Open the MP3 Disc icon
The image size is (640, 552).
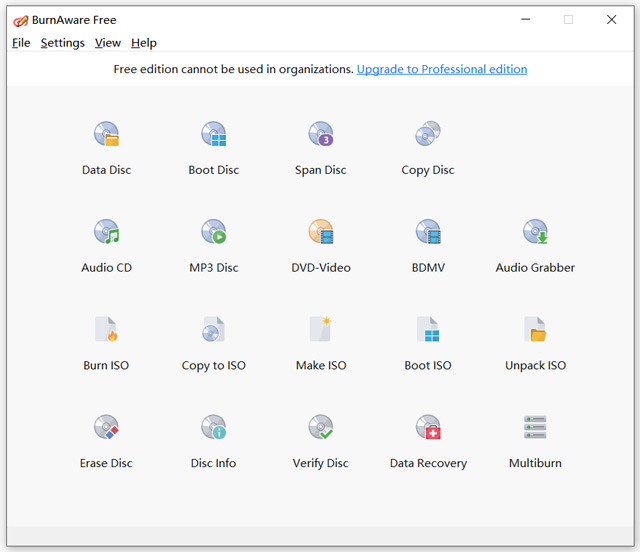click(213, 231)
